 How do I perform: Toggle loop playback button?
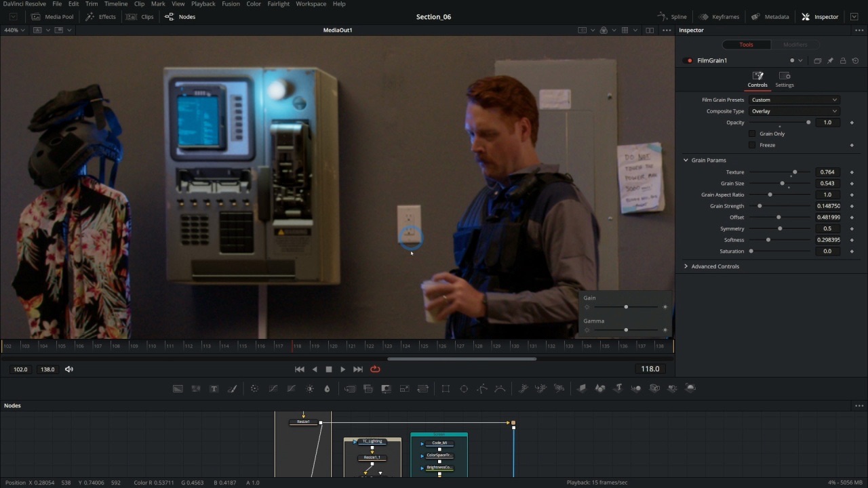pyautogui.click(x=375, y=369)
